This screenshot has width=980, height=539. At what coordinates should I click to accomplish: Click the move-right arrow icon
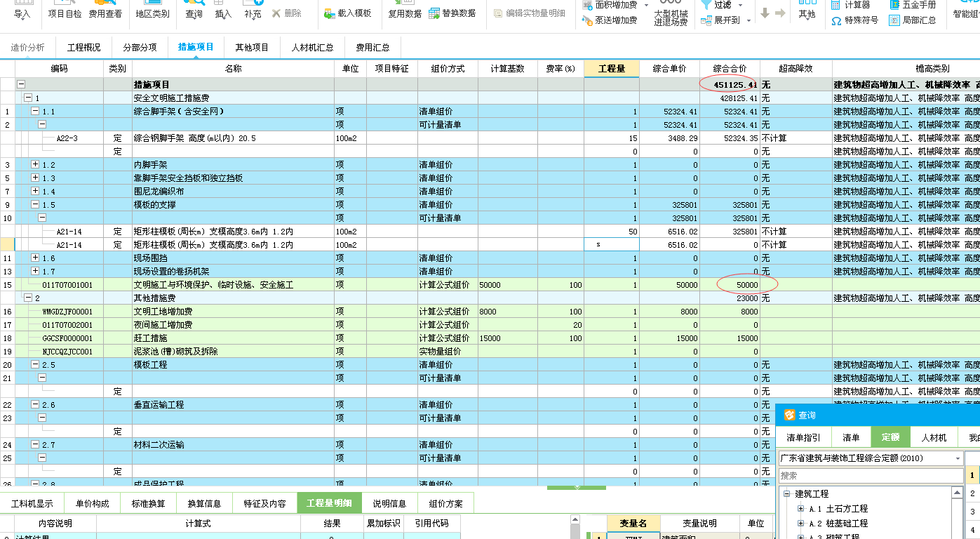(780, 13)
